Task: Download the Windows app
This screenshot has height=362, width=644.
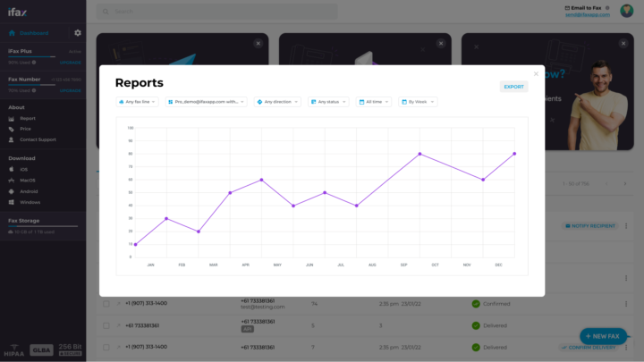Action: [x=24, y=202]
